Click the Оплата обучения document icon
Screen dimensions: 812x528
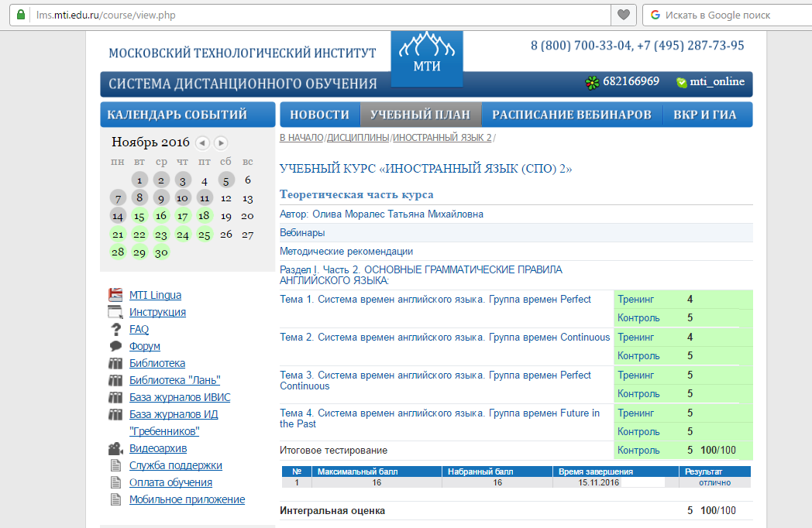click(116, 482)
